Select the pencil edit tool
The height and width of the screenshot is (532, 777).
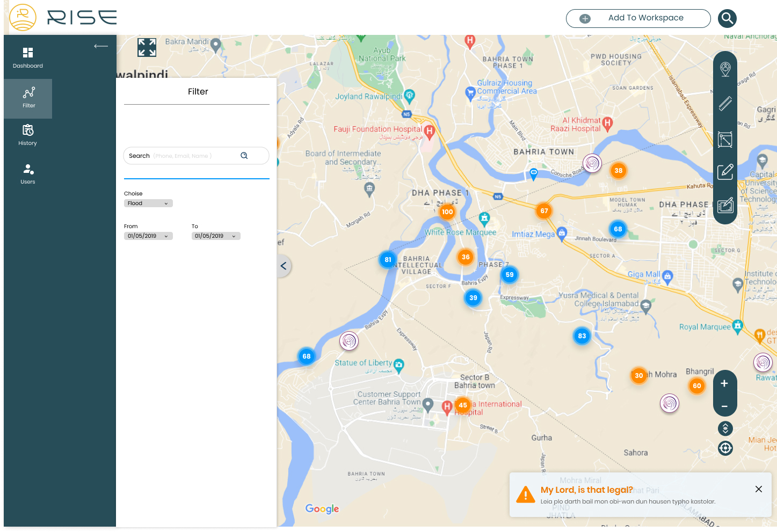[725, 172]
